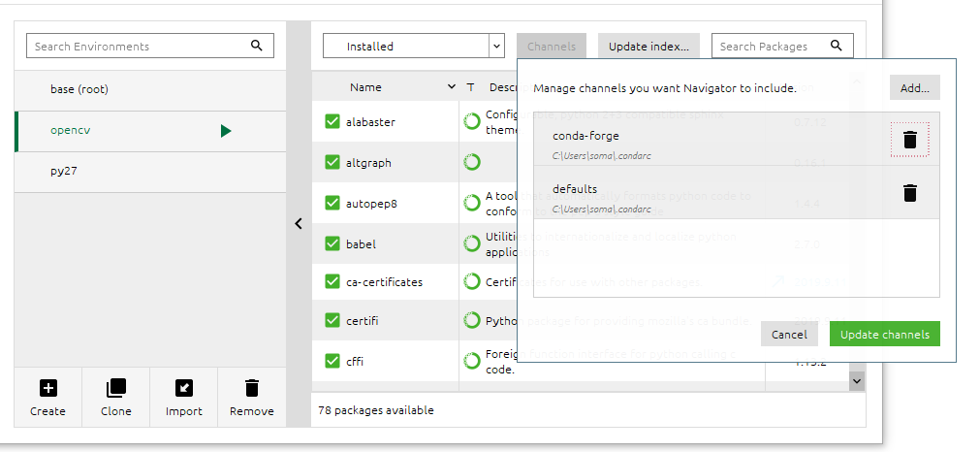Remove the defaults channel with trash icon

click(x=909, y=193)
